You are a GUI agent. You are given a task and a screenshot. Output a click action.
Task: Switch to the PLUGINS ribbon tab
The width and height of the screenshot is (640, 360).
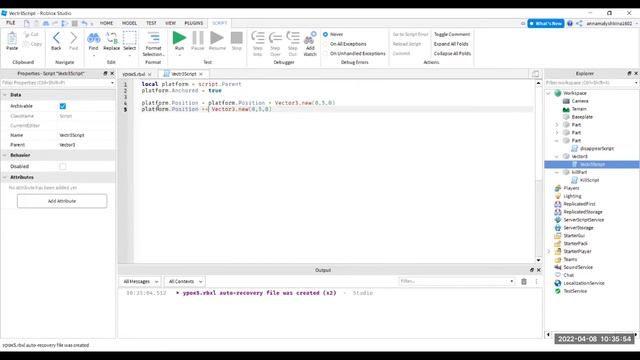tap(194, 23)
